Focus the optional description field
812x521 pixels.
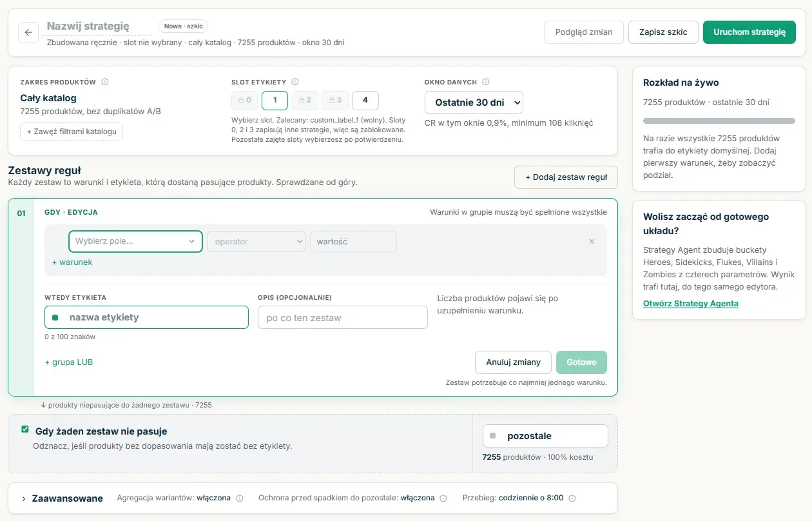[343, 317]
